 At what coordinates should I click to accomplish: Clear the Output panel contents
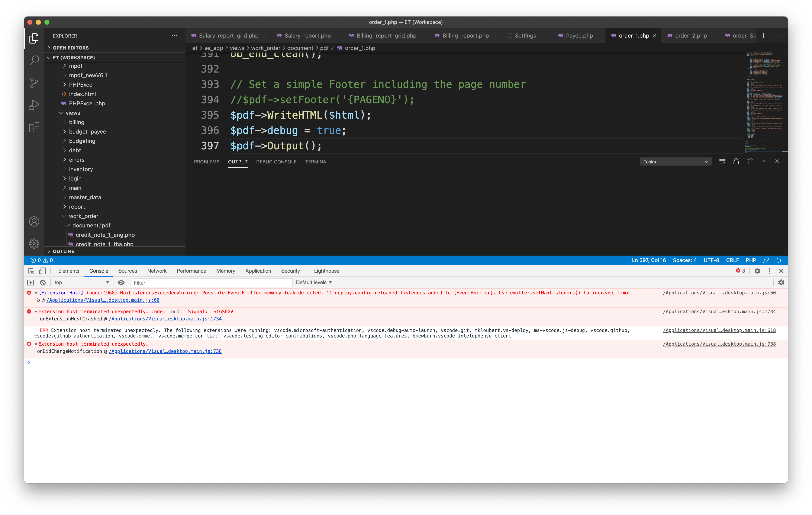(722, 161)
